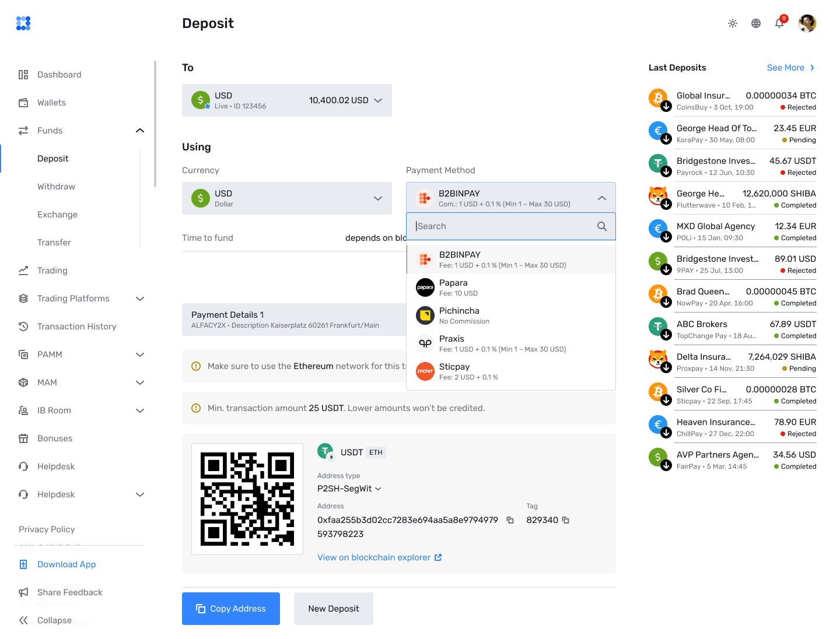Click the notifications bell with badge

pyautogui.click(x=779, y=23)
